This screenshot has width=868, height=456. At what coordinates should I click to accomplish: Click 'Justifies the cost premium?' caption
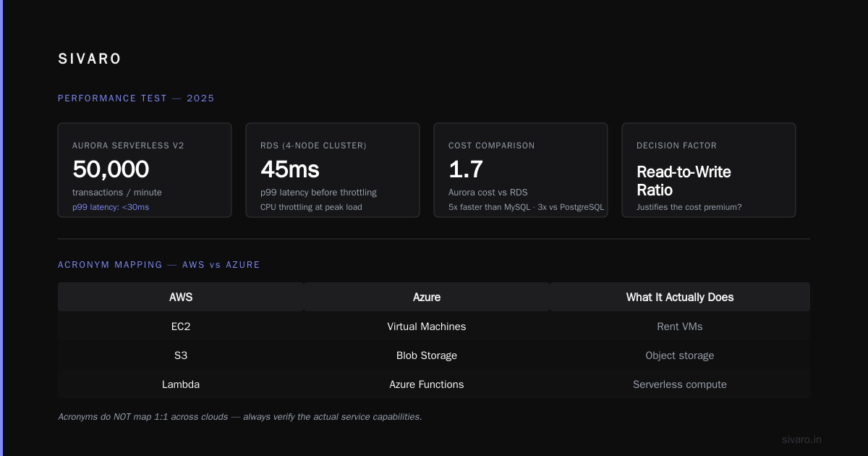point(689,207)
